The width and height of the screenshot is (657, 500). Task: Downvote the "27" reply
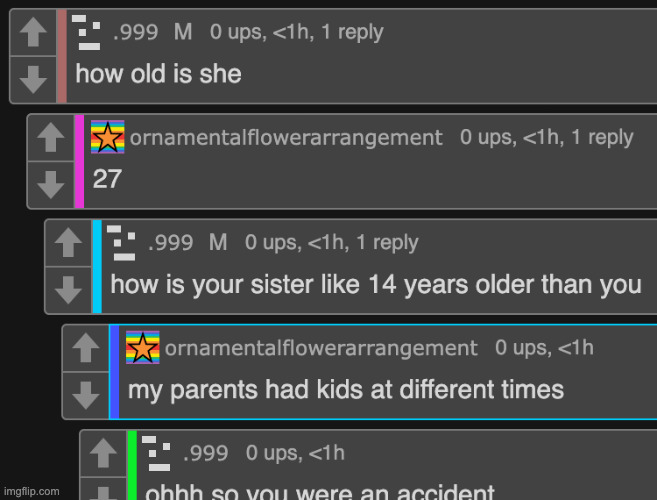(x=51, y=185)
